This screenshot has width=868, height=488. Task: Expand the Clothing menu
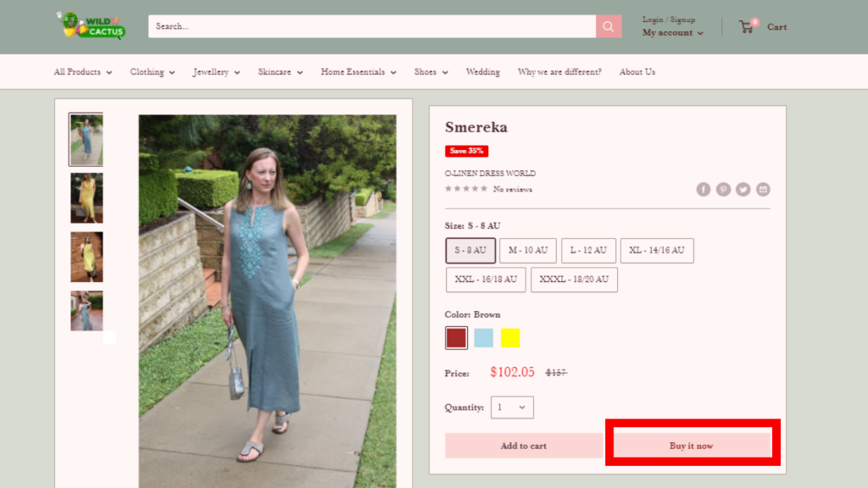click(153, 72)
